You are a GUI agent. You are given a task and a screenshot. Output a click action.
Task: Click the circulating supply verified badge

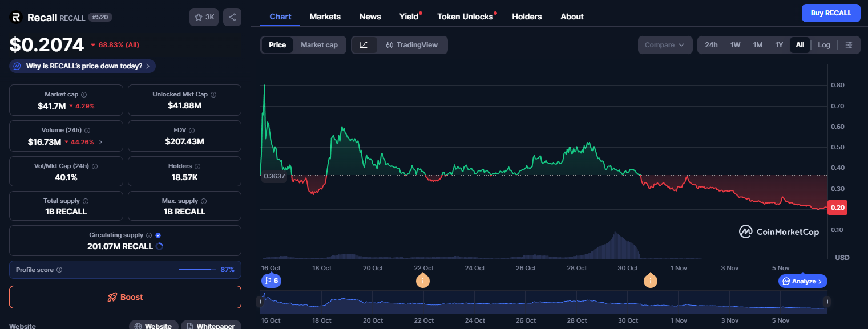click(158, 235)
